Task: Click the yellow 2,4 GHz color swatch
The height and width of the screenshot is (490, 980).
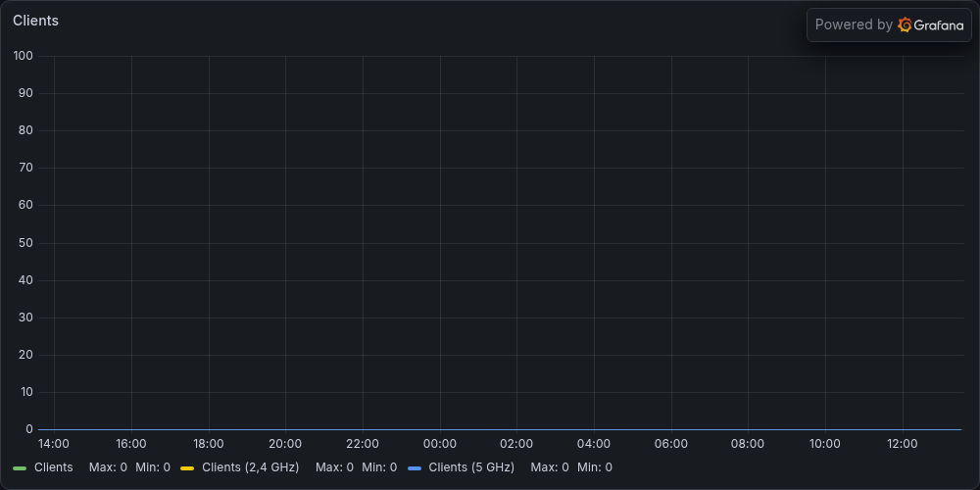Action: click(x=187, y=468)
